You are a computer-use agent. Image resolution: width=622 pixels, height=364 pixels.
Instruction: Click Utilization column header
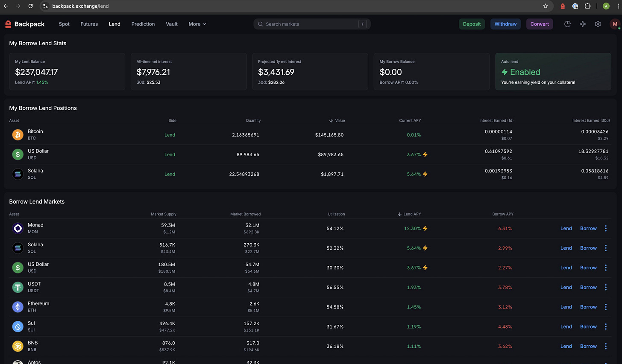tap(336, 214)
